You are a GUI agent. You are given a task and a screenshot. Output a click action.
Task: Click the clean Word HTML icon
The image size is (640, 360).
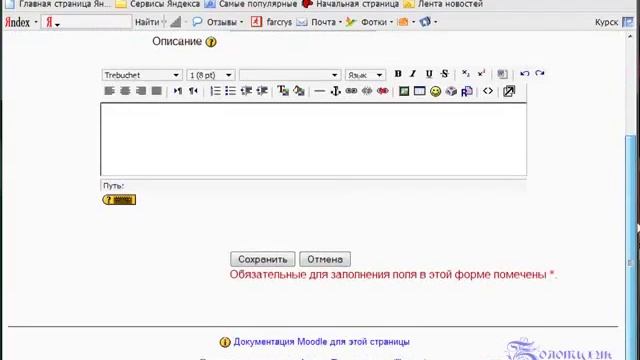pos(502,74)
